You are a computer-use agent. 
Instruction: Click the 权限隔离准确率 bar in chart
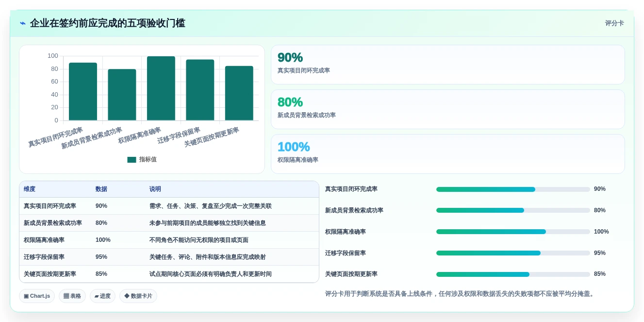point(161,88)
